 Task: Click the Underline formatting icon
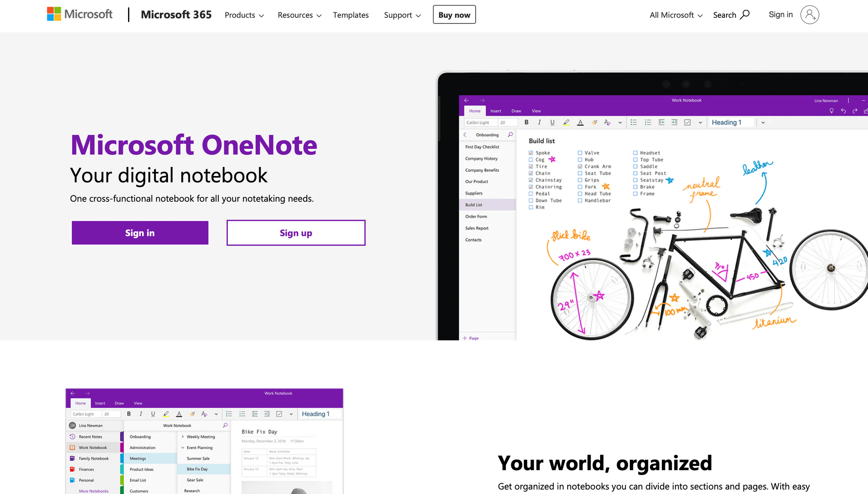551,122
